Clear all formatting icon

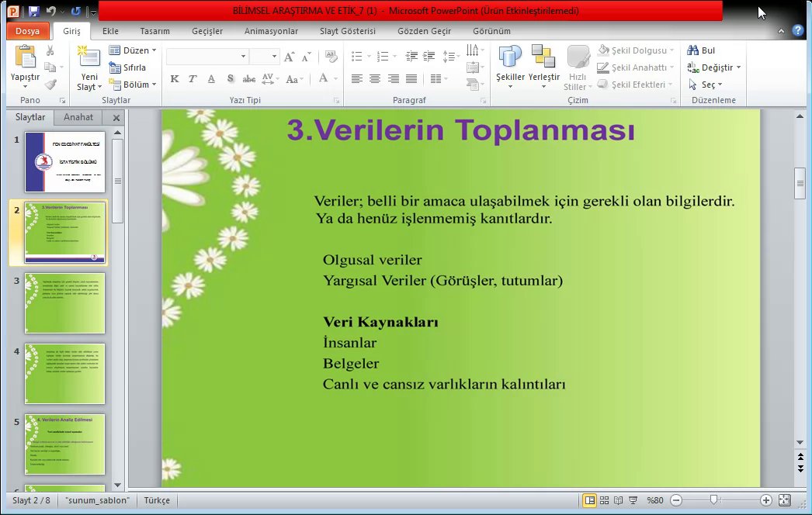tap(331, 57)
